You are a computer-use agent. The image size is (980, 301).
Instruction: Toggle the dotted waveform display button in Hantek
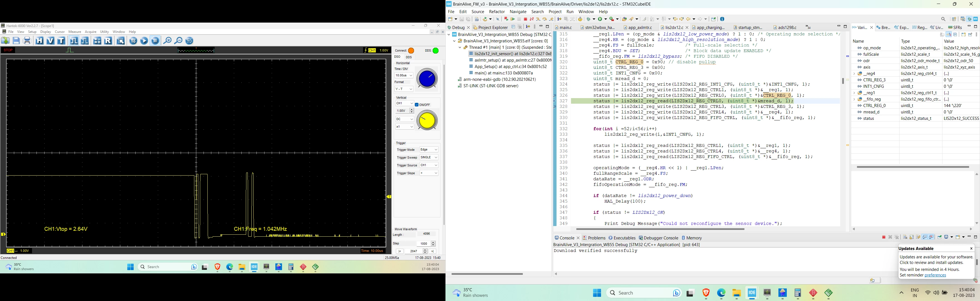coord(84,40)
